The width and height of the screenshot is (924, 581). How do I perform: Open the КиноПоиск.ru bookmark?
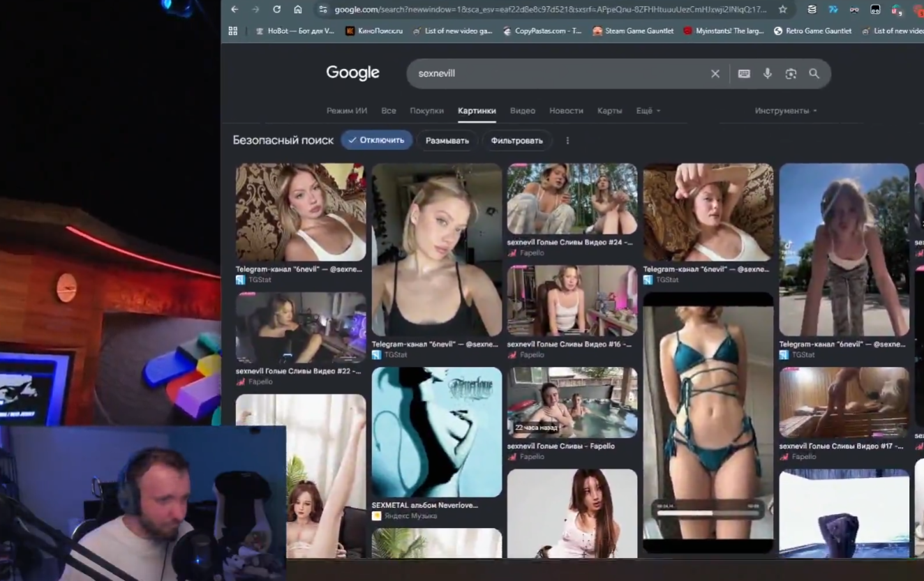click(374, 31)
